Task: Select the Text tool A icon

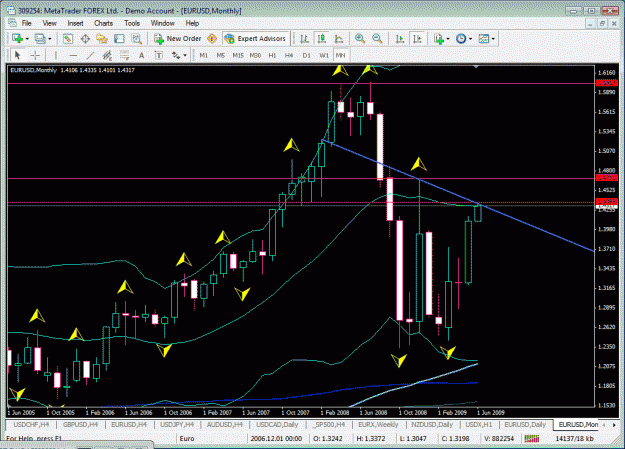Action: pyautogui.click(x=142, y=55)
